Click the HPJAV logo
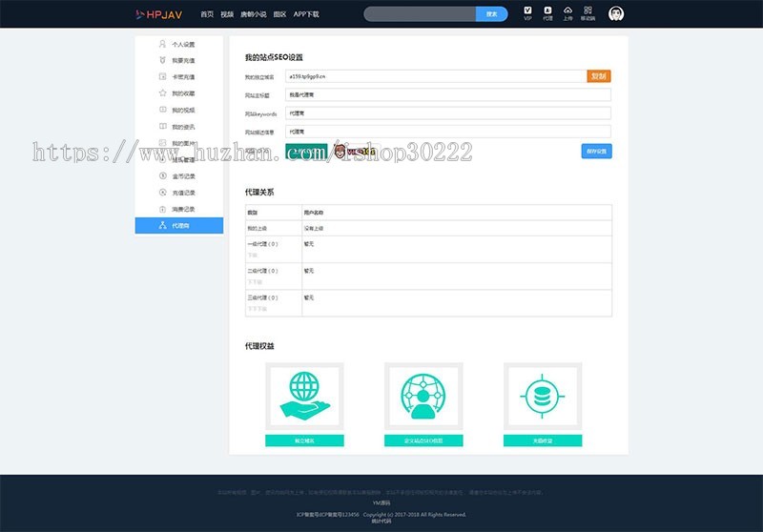763x532 pixels. 158,14
